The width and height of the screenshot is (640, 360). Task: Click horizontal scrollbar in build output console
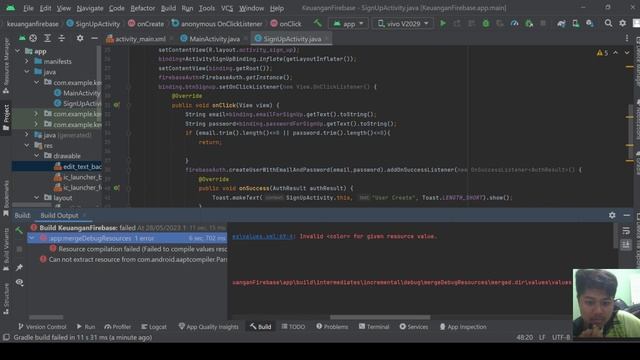click(x=380, y=317)
